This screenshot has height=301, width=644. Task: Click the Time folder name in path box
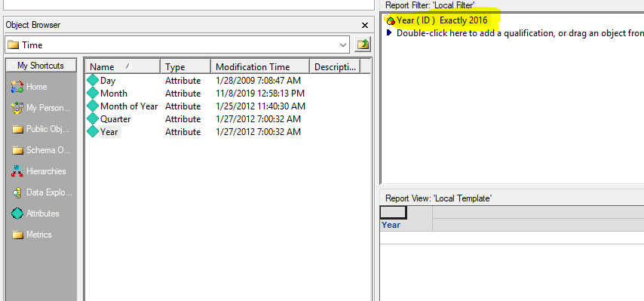32,45
